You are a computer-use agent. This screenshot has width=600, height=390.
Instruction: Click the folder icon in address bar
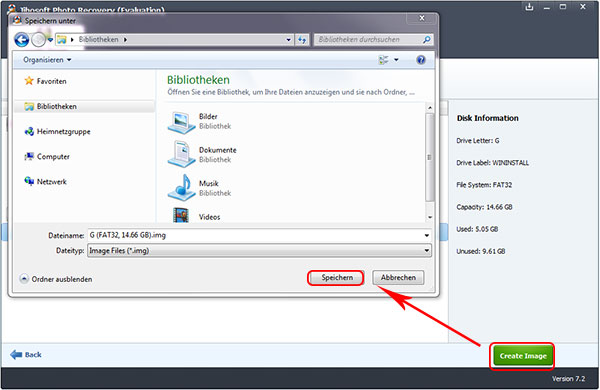pos(62,39)
